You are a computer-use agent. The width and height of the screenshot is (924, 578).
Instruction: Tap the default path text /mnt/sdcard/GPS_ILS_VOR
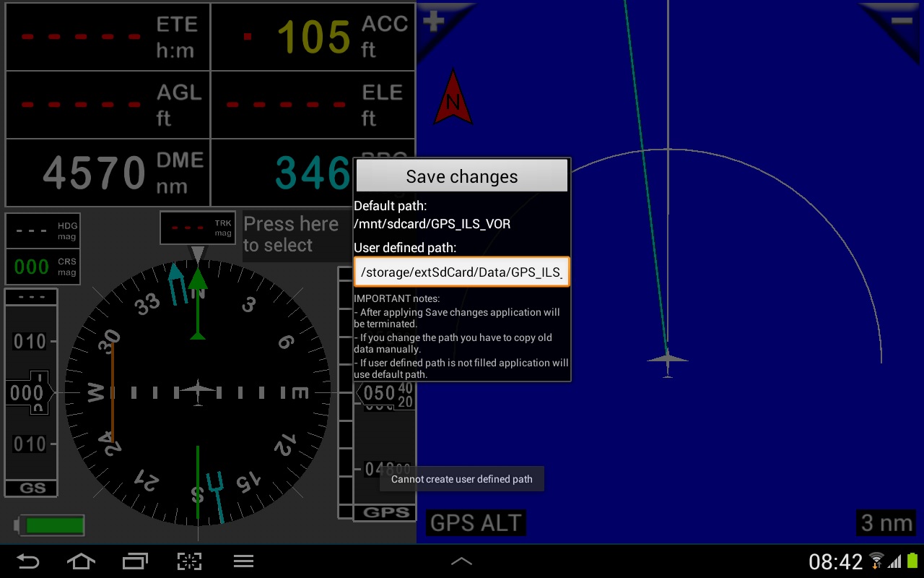point(432,224)
